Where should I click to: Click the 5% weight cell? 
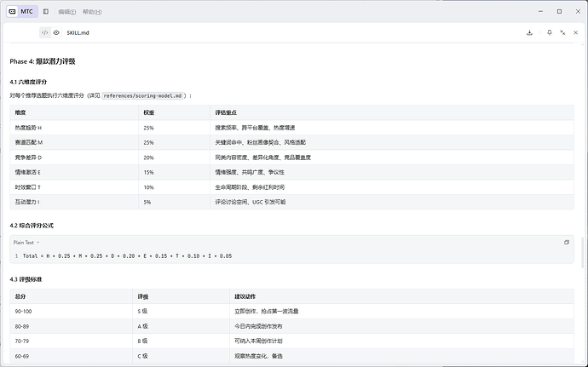[x=175, y=202]
